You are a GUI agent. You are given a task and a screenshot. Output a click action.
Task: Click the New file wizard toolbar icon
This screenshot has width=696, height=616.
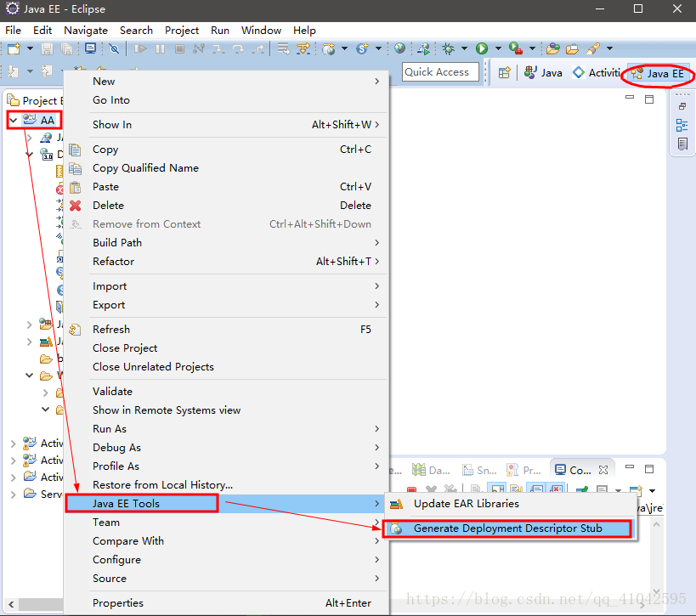point(14,48)
